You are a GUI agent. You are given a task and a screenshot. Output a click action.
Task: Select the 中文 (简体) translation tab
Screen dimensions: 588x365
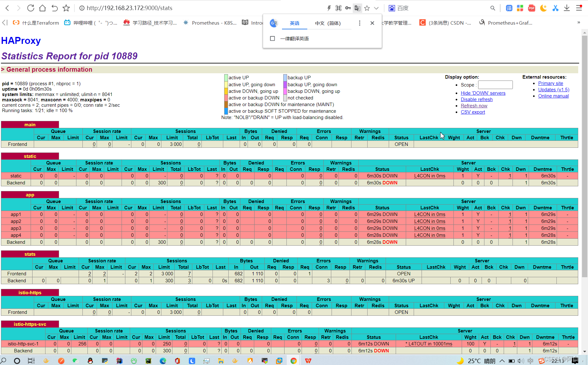coord(328,23)
